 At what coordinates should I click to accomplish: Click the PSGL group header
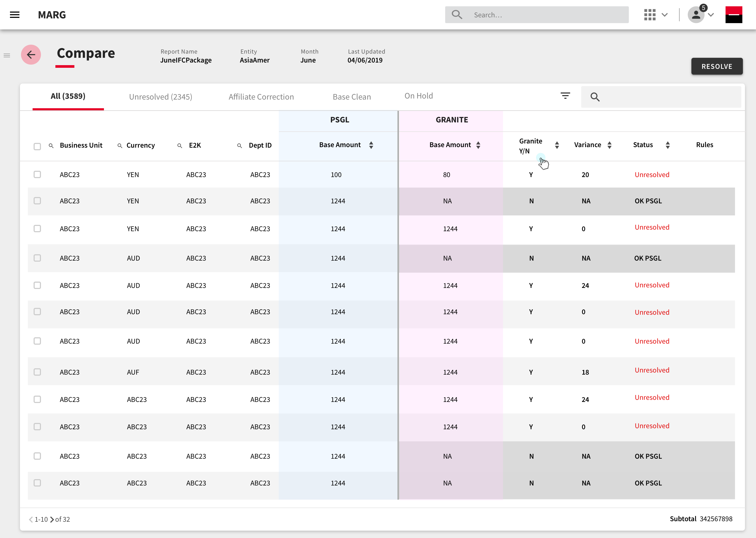(340, 120)
